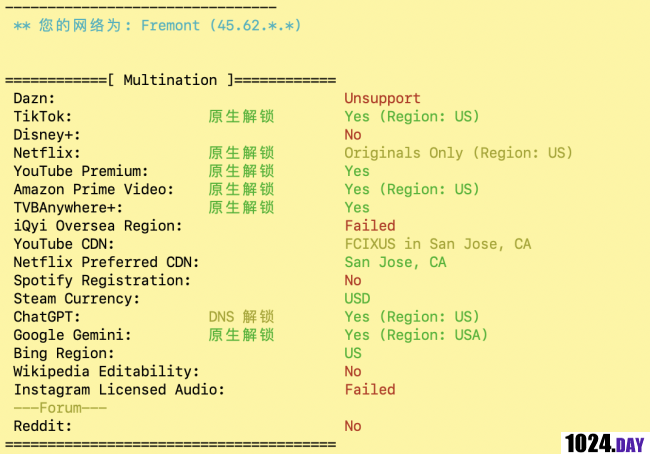
Task: Select the Multination section header
Action: pos(170,80)
